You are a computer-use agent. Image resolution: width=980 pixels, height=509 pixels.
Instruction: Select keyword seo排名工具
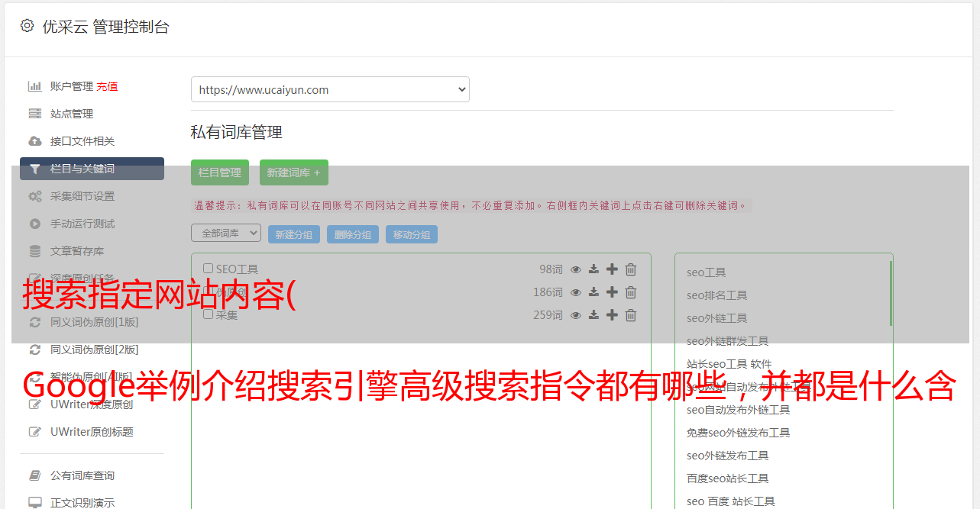coord(717,295)
